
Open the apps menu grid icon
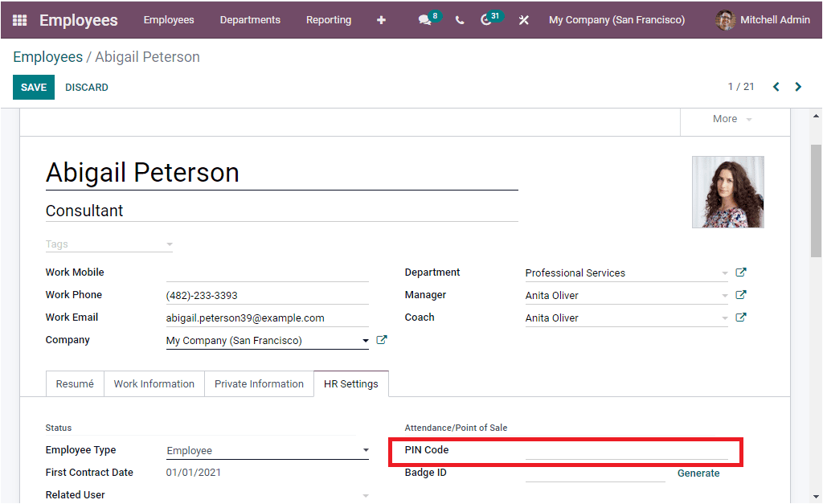click(18, 19)
